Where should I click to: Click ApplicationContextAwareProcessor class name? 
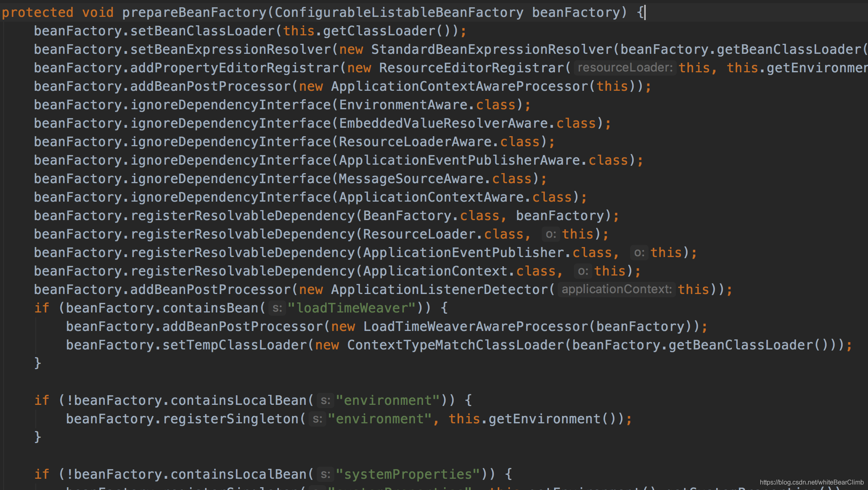point(459,86)
